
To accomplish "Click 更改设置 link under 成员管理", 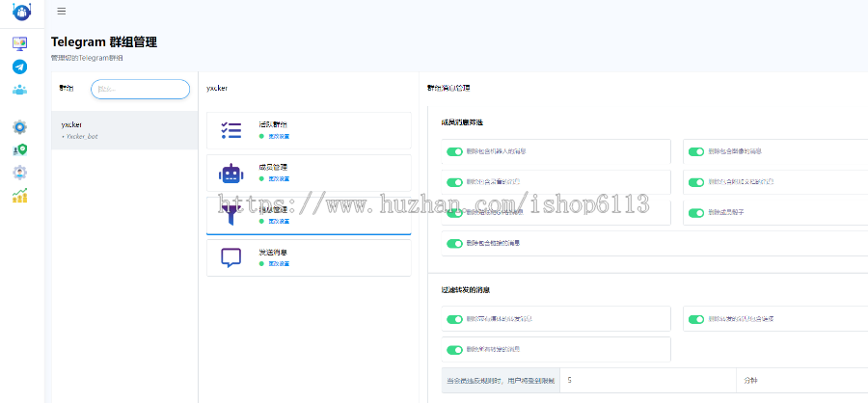I will pos(279,178).
